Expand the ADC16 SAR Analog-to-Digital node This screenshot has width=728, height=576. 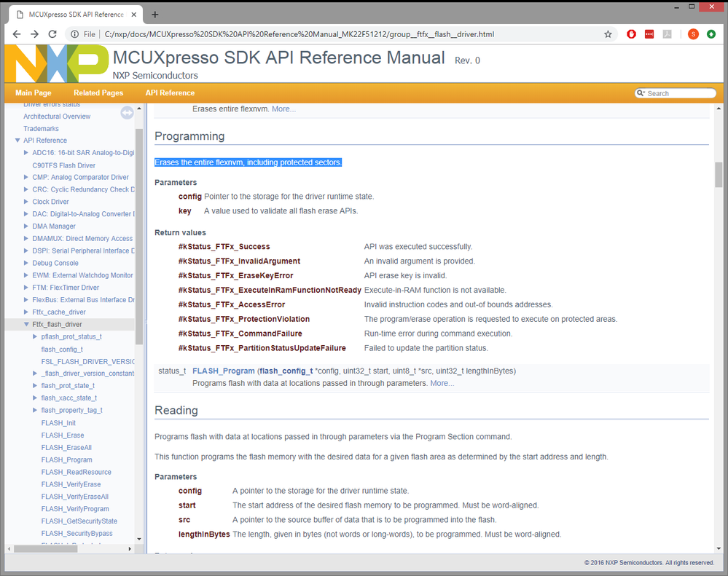[x=26, y=153]
